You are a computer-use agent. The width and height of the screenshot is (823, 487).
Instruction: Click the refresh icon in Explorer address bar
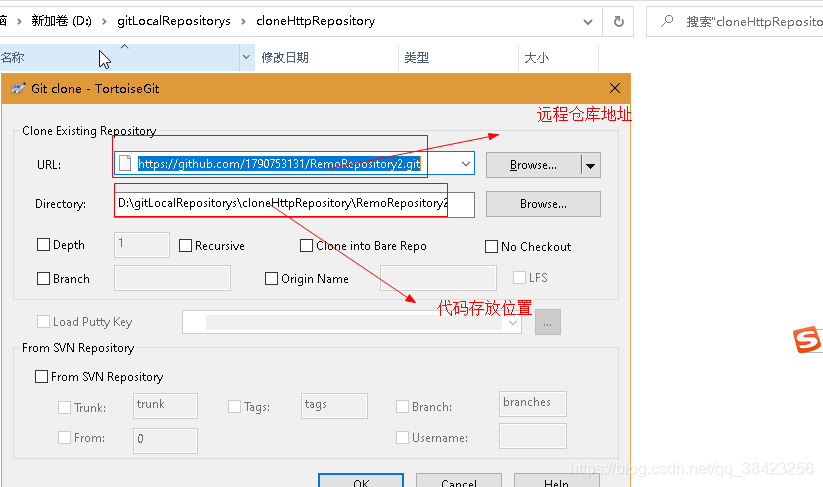point(619,22)
